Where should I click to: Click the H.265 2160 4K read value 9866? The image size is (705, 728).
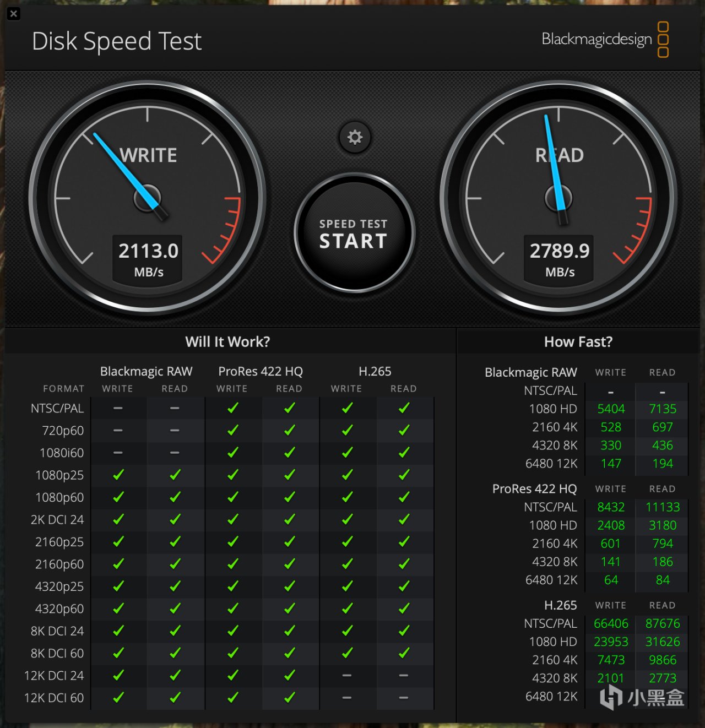click(663, 659)
